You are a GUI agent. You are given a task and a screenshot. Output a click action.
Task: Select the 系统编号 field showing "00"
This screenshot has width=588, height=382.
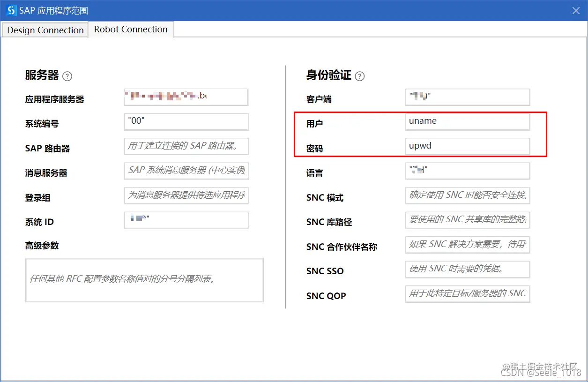pyautogui.click(x=186, y=121)
